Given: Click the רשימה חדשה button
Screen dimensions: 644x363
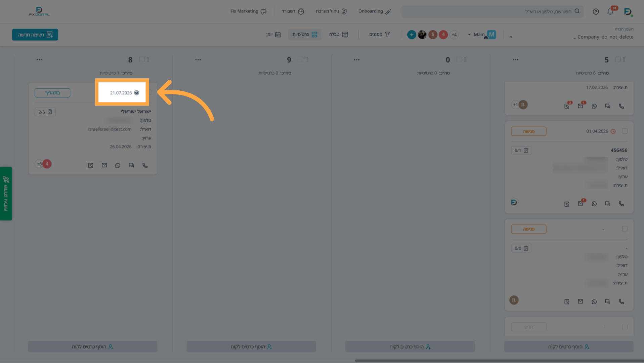Looking at the screenshot, I should 35,35.
